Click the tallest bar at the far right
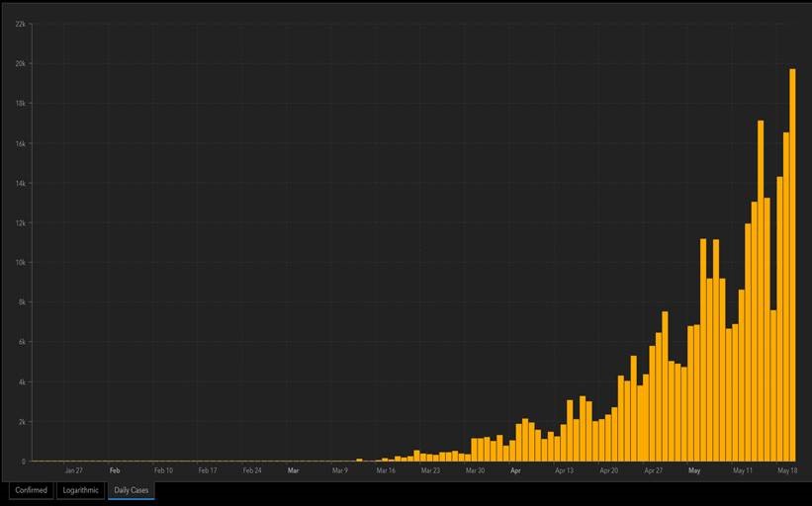Screen dimensions: 812x506 click(792, 265)
